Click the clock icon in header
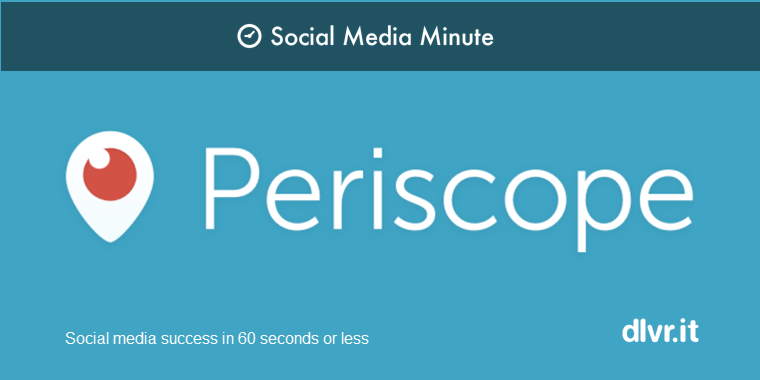760x380 pixels. (x=249, y=36)
